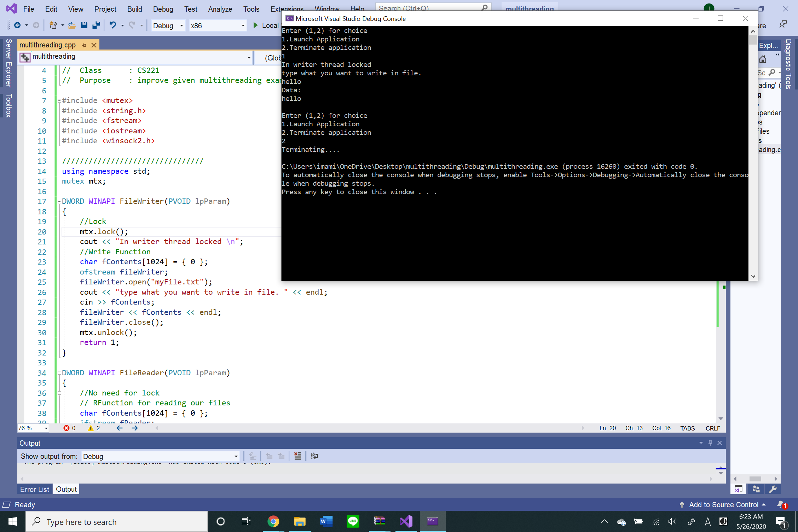Open Word from the taskbar
Screen dimensions: 798x532
pos(326,521)
